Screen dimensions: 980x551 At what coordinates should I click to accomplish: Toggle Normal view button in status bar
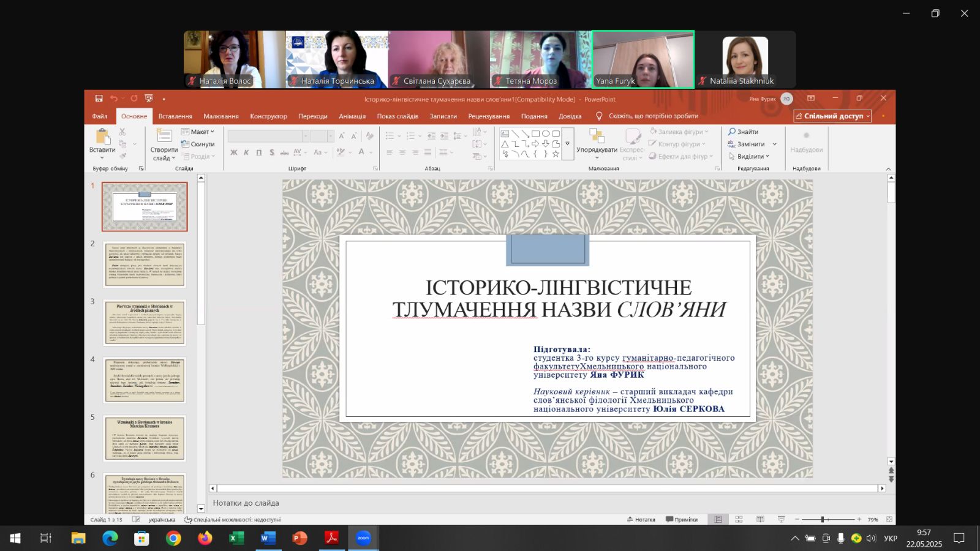[718, 519]
